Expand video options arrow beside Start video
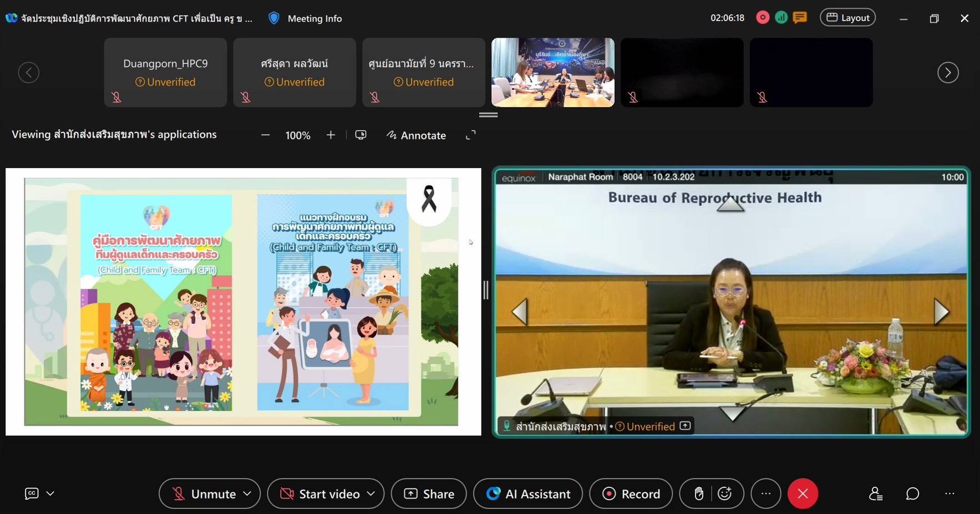This screenshot has height=514, width=980. tap(371, 493)
